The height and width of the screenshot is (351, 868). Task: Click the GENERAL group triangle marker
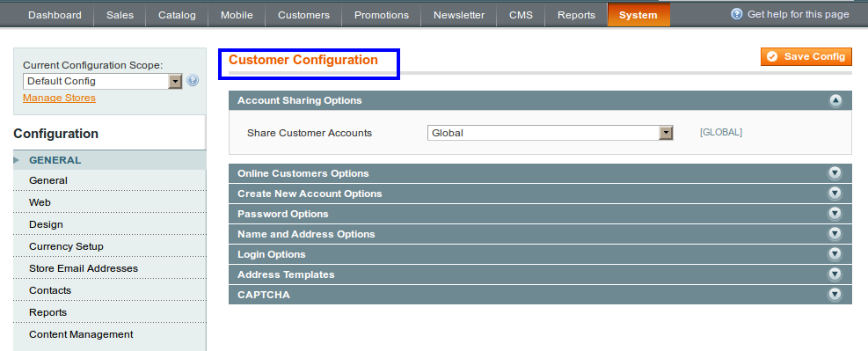[16, 160]
